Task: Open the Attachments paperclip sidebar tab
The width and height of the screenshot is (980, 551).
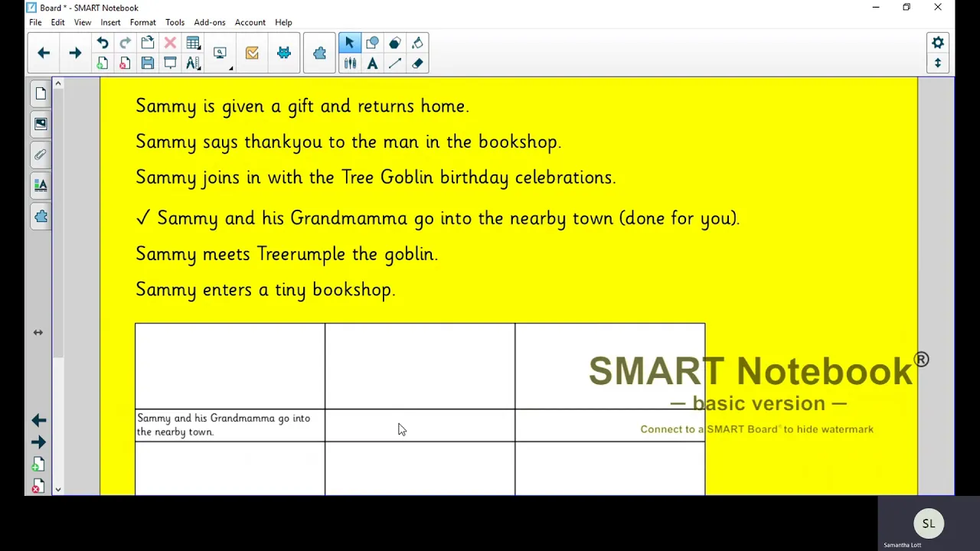Action: (x=41, y=155)
